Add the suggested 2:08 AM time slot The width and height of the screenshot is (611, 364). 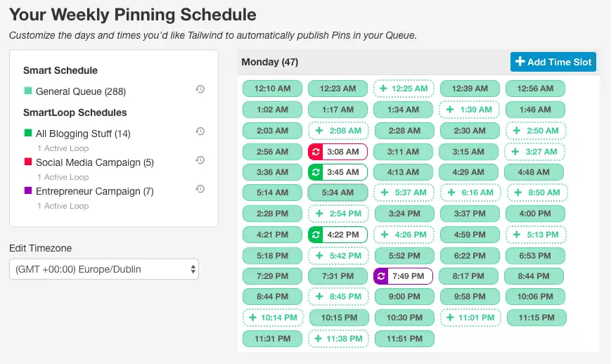pos(338,131)
